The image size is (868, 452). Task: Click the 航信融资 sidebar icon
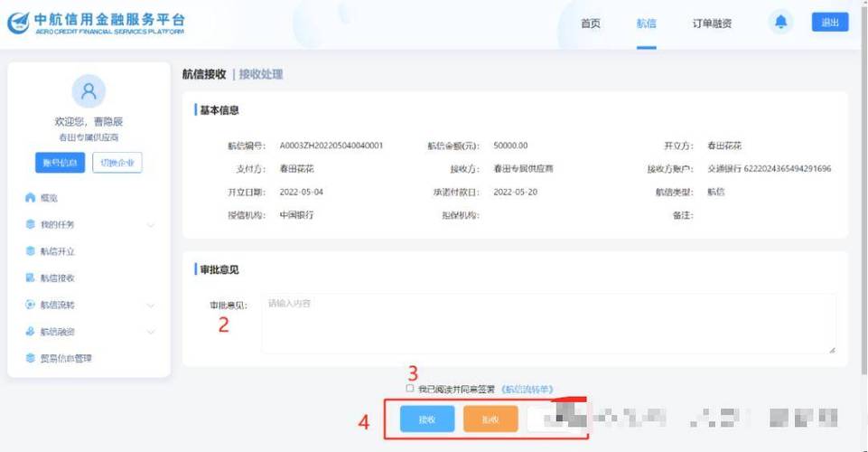pyautogui.click(x=30, y=331)
